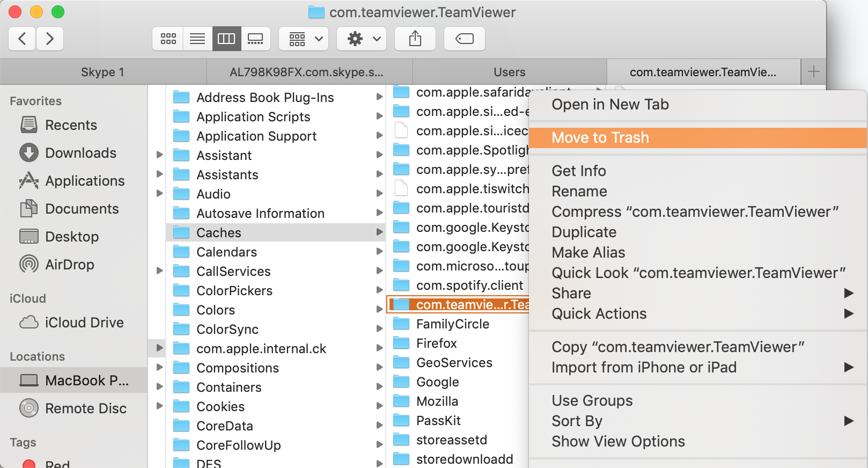Select the Application Support folder
Screen dimensions: 868x468
tap(276, 136)
